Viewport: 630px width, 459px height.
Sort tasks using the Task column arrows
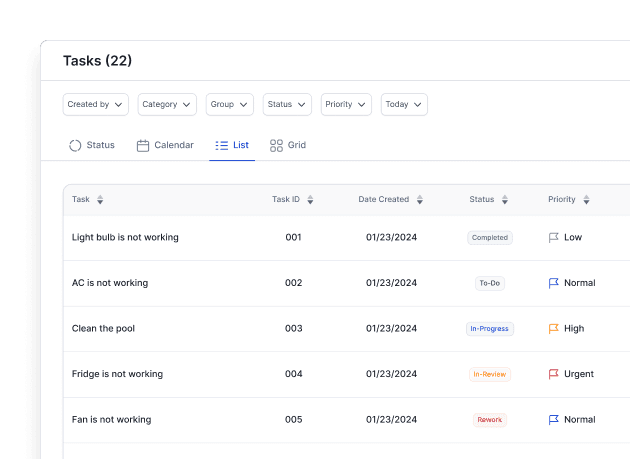(100, 200)
